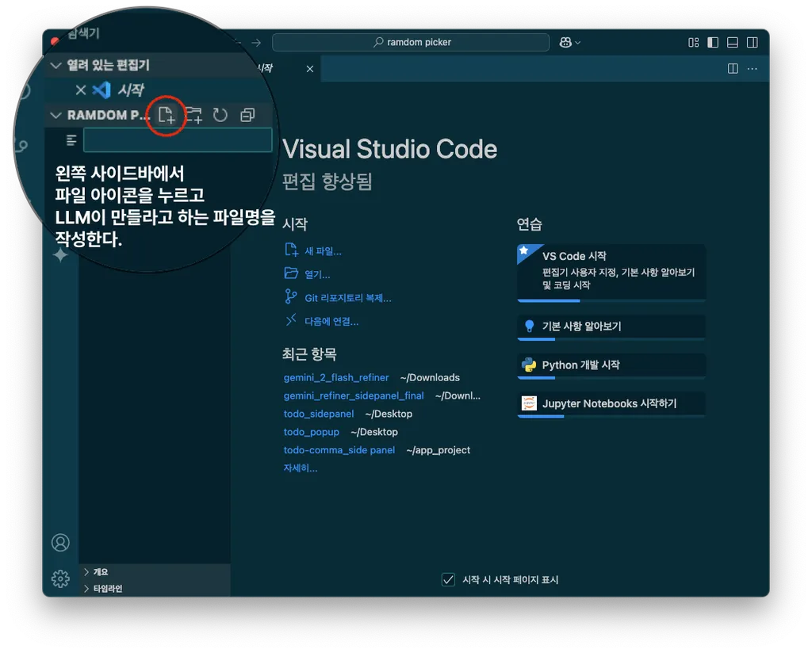Click the new file name input box
The image size is (812, 653).
pos(178,139)
